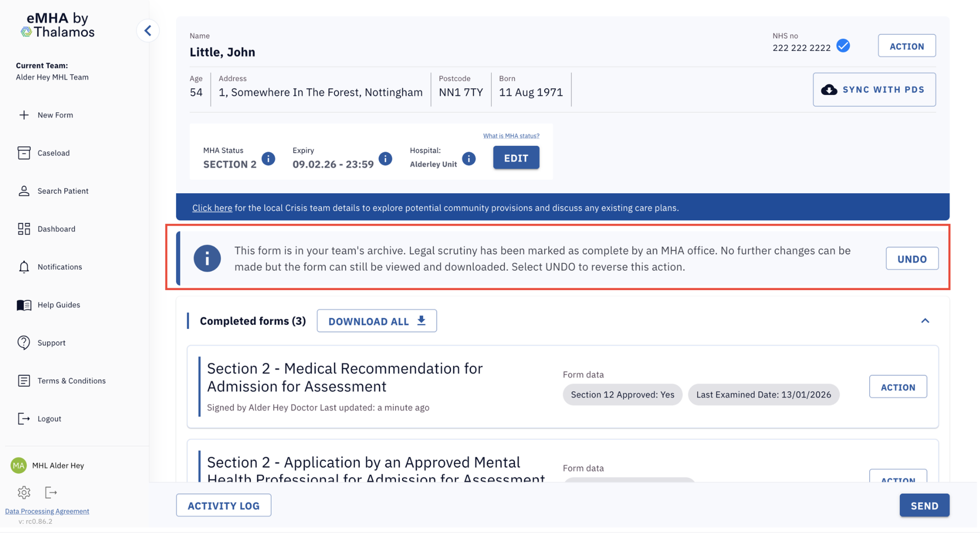
Task: Click the DOWNLOAD ALL button
Action: (377, 321)
